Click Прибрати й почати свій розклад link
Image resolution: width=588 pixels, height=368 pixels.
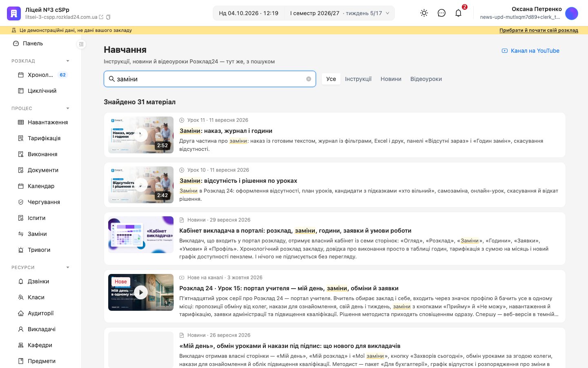(539, 30)
